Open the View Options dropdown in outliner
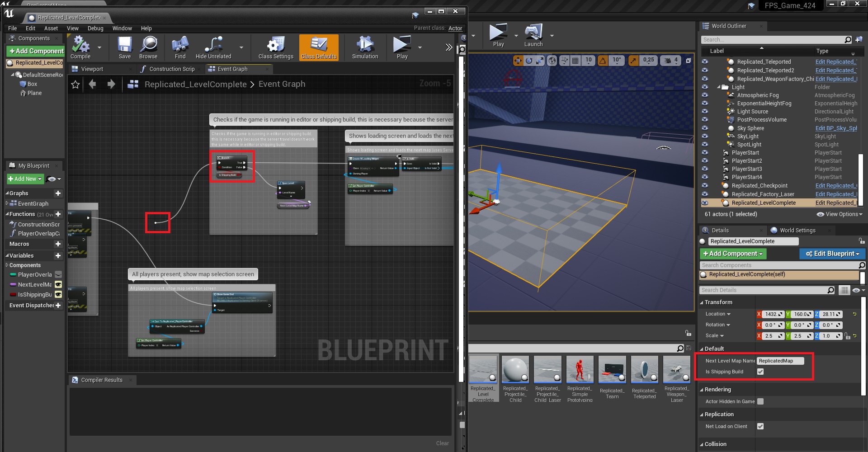 click(840, 214)
